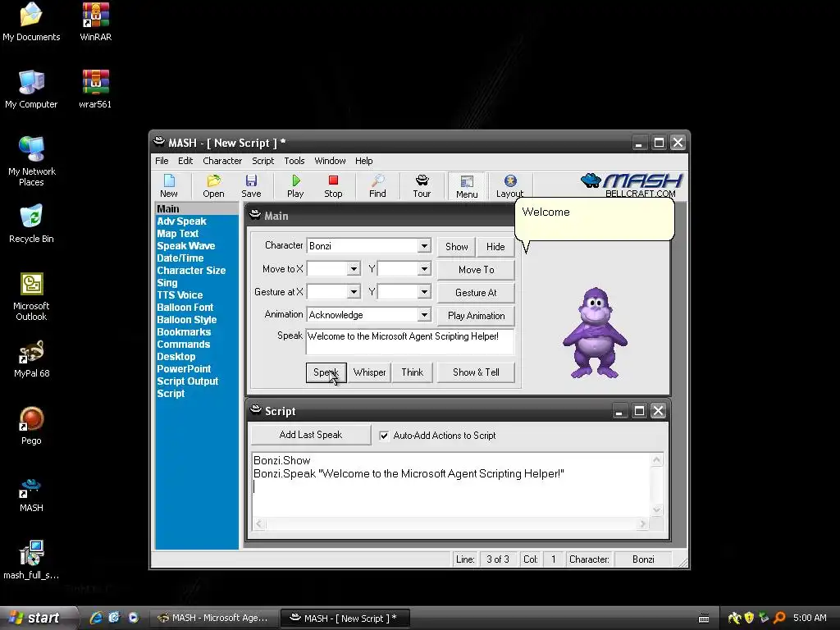Click the Add Last Speak button
Image resolution: width=840 pixels, height=630 pixels.
coord(311,435)
